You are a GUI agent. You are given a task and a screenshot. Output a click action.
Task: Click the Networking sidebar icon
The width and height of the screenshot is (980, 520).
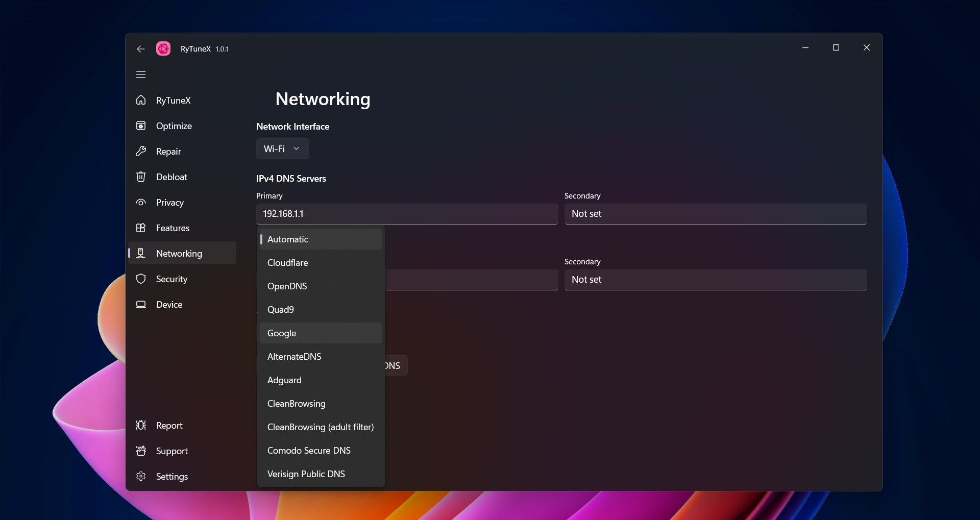141,253
